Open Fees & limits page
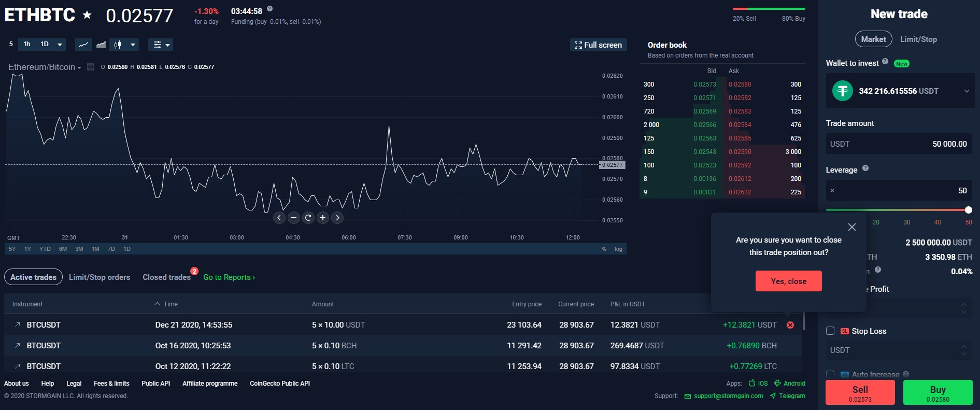The height and width of the screenshot is (410, 980). pos(111,384)
